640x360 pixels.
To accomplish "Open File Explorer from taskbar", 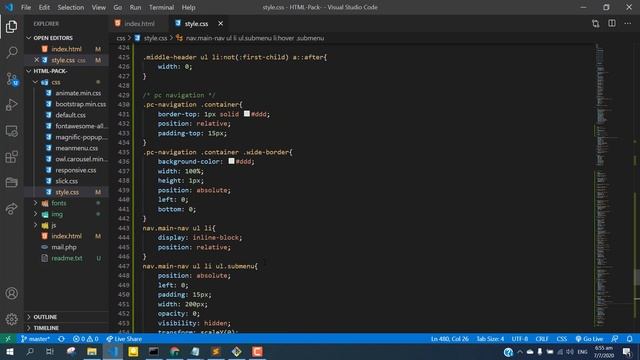I will point(92,352).
